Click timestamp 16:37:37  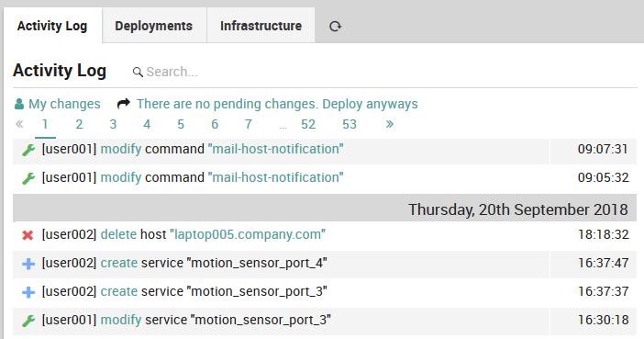(x=603, y=291)
